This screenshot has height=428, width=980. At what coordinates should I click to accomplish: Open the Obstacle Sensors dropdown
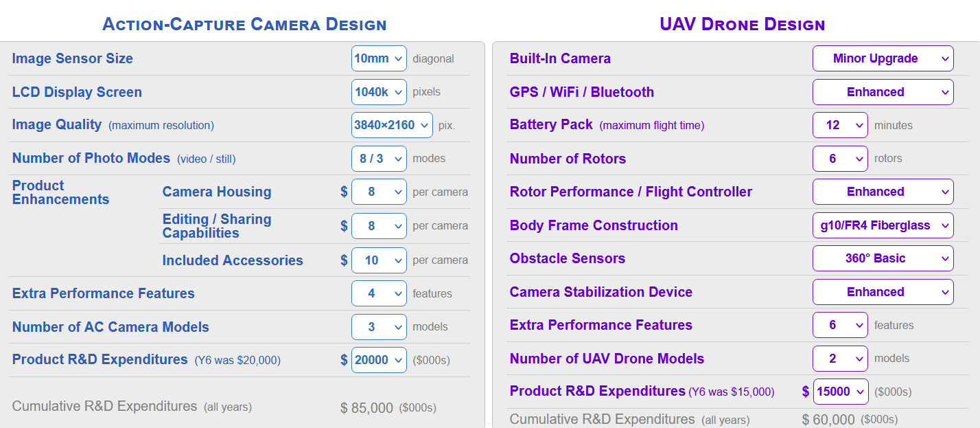(x=883, y=258)
